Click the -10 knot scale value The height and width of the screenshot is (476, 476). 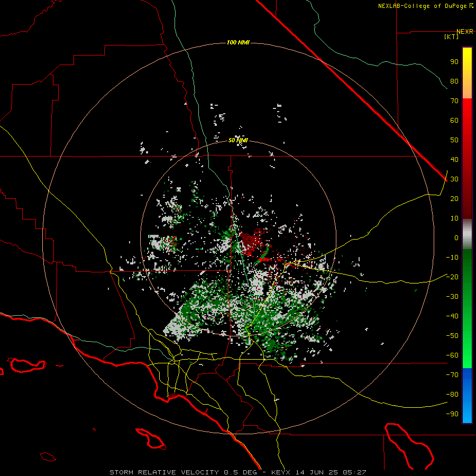tap(452, 258)
